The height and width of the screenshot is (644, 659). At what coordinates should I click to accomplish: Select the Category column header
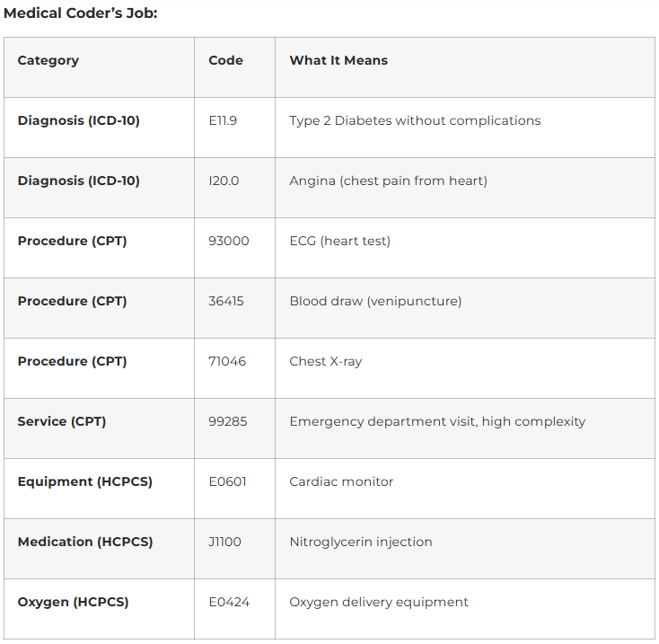point(48,60)
